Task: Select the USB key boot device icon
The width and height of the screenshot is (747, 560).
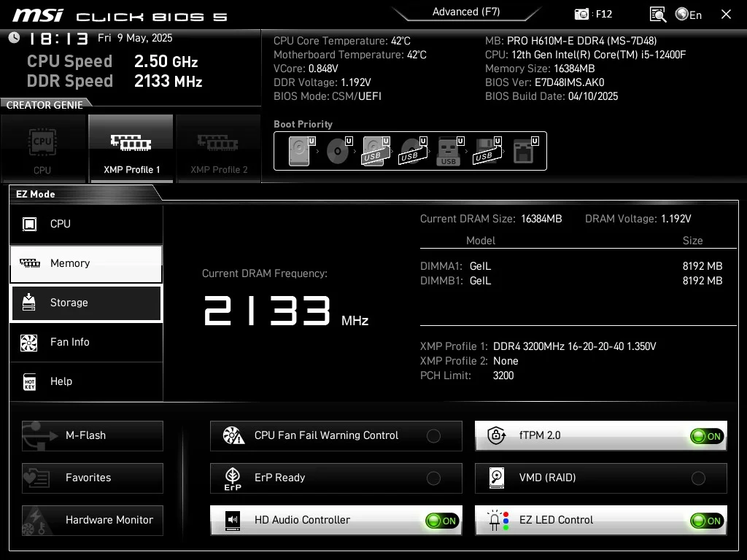Action: point(449,151)
